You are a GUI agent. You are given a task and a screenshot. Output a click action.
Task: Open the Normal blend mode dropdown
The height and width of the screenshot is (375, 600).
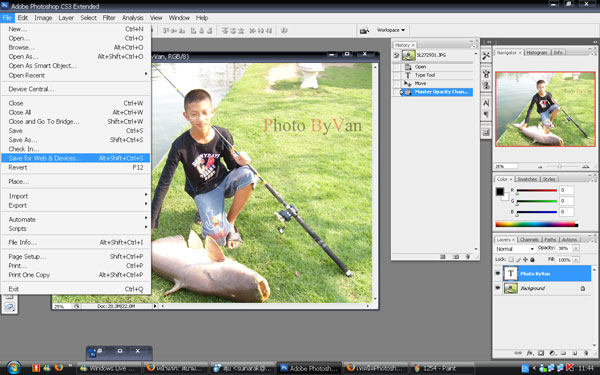pyautogui.click(x=515, y=249)
